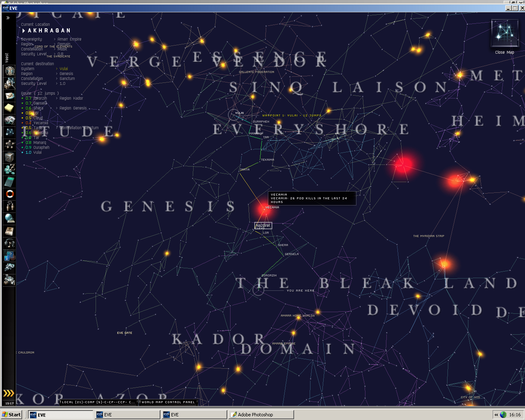Open the green calculator icon

click(9, 182)
